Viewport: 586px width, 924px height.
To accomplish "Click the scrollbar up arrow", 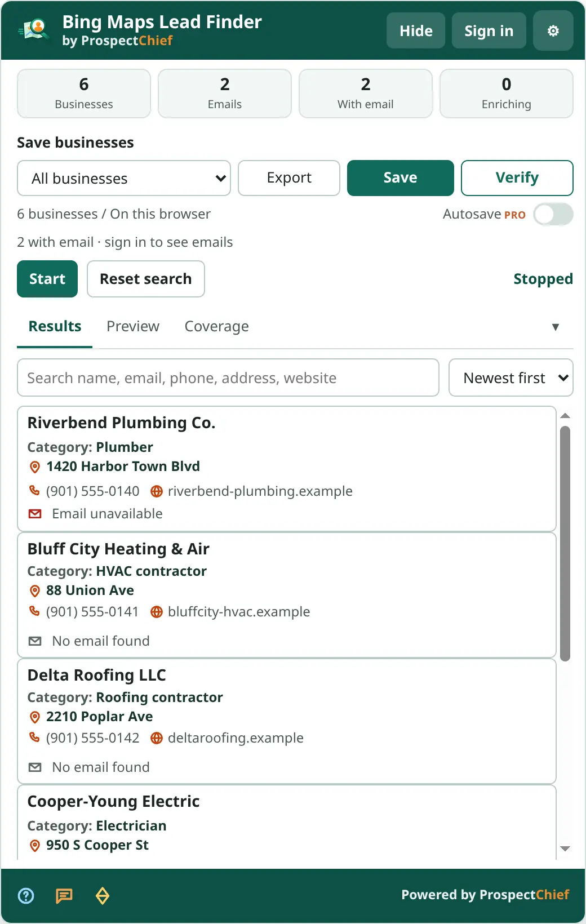I will pos(565,416).
